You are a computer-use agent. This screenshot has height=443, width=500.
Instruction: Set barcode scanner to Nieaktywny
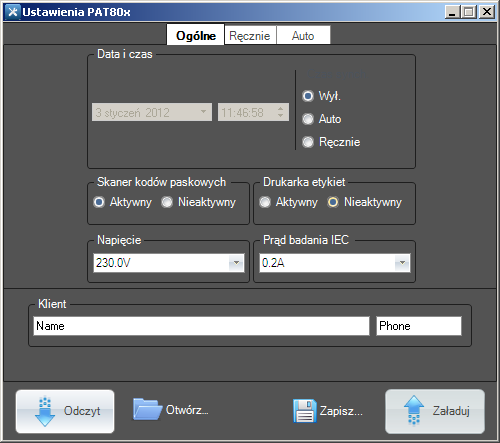coord(167,202)
